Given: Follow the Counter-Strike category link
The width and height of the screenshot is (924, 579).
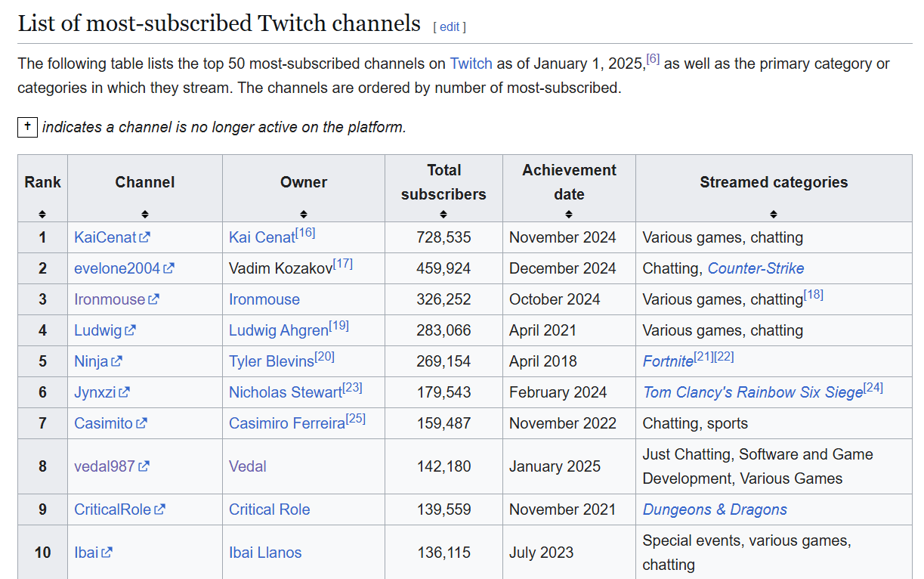Looking at the screenshot, I should pyautogui.click(x=756, y=268).
